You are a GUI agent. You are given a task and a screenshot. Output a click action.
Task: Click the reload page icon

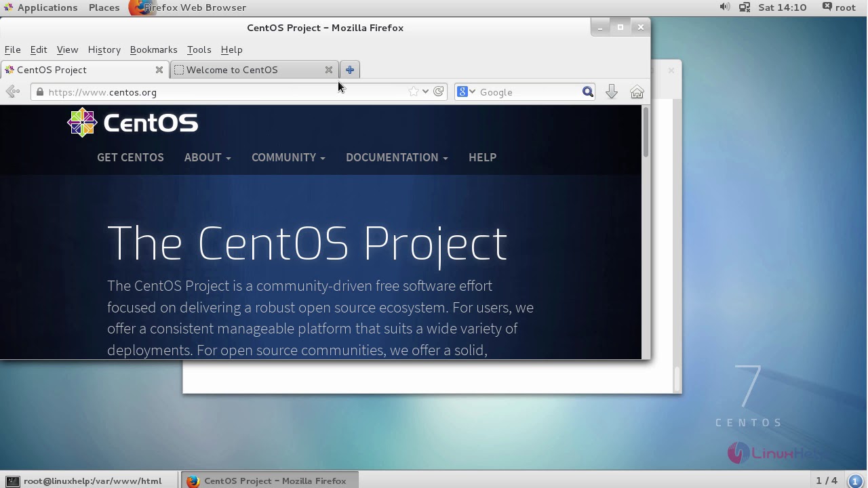(439, 91)
